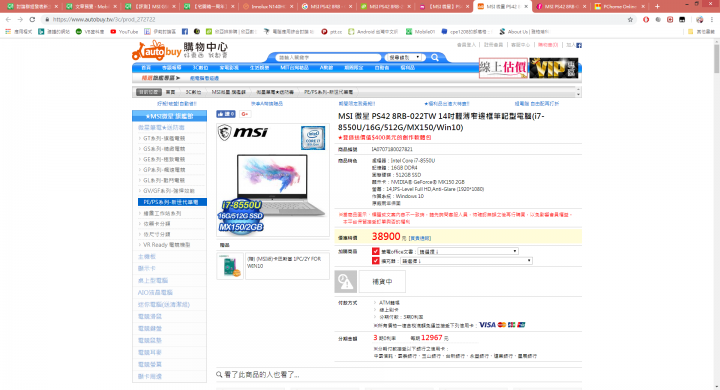Click the site info padlock icon
This screenshot has height=390, width=720.
pyautogui.click(x=47, y=19)
